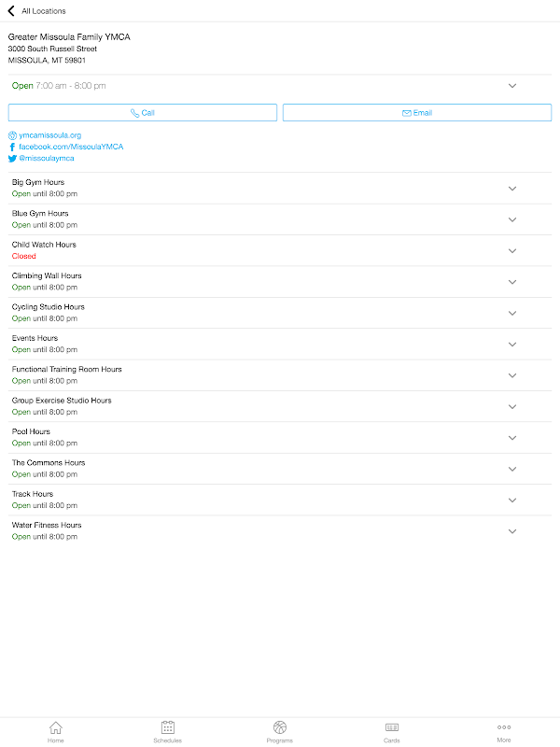Select Group Exercise Studio Hours label
The width and height of the screenshot is (560, 747).
[62, 401]
